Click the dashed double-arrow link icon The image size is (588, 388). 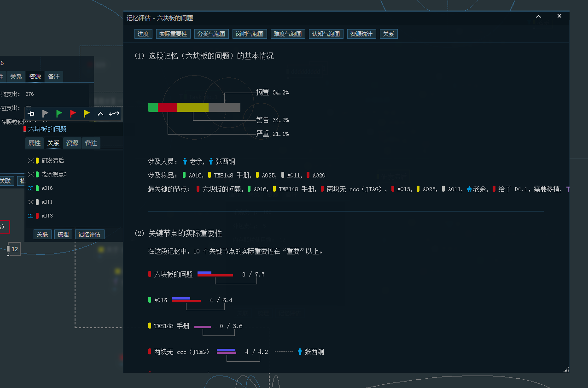(x=114, y=114)
